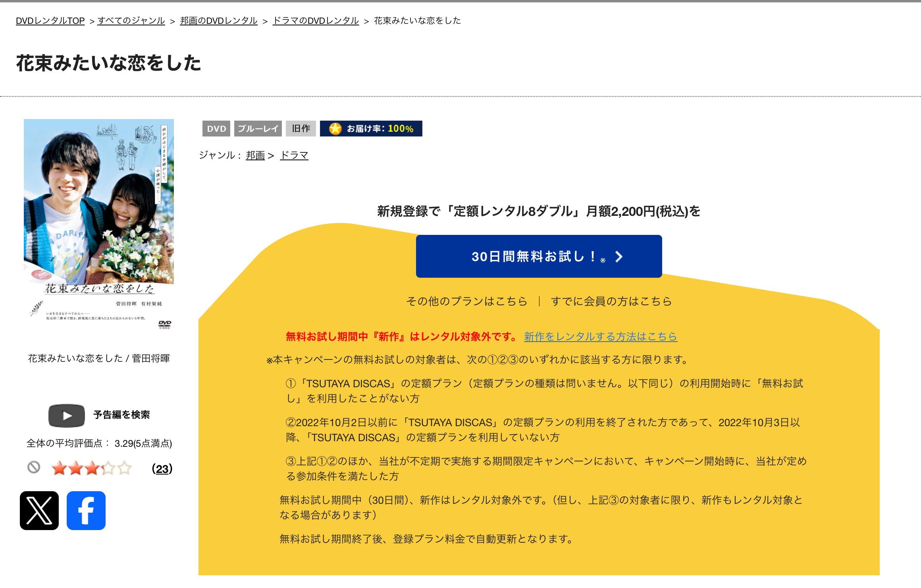Rate the movie with the star rating
This screenshot has height=588, width=921.
[92, 468]
